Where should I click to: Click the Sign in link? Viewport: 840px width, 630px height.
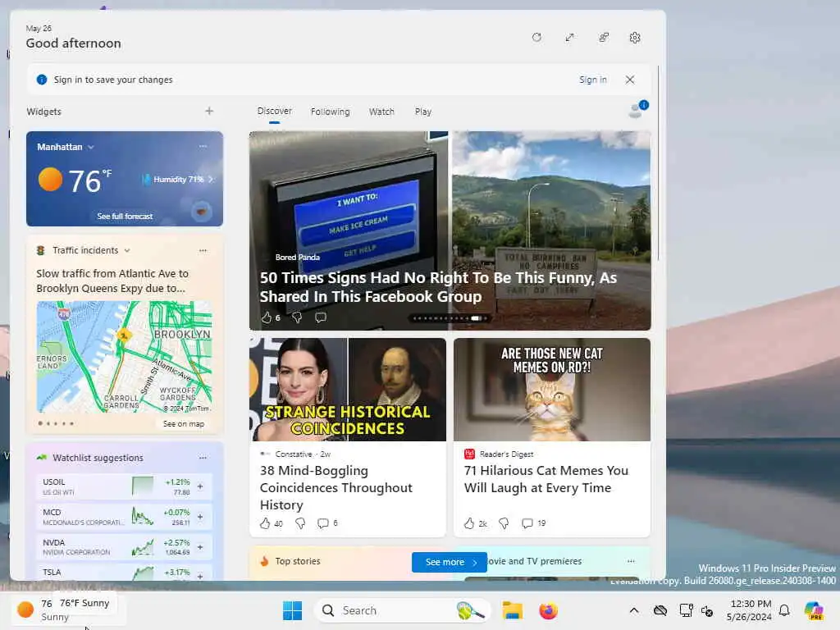pyautogui.click(x=592, y=80)
